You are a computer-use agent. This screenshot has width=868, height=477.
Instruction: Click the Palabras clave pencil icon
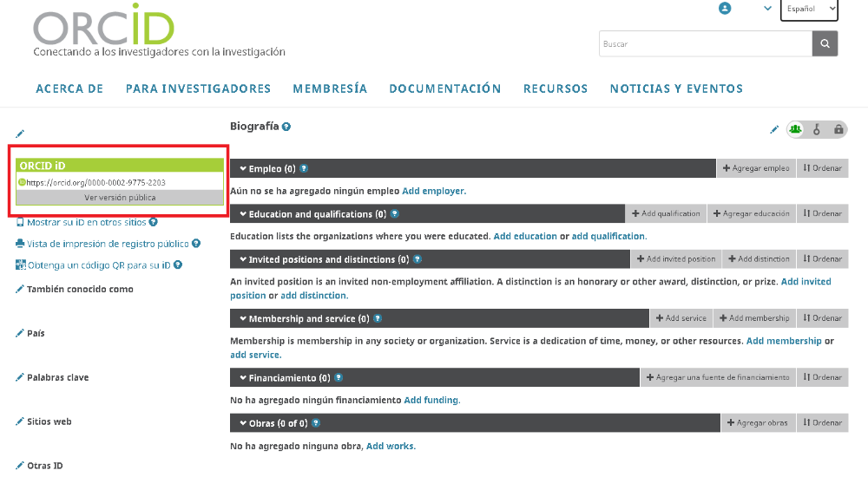(x=20, y=378)
